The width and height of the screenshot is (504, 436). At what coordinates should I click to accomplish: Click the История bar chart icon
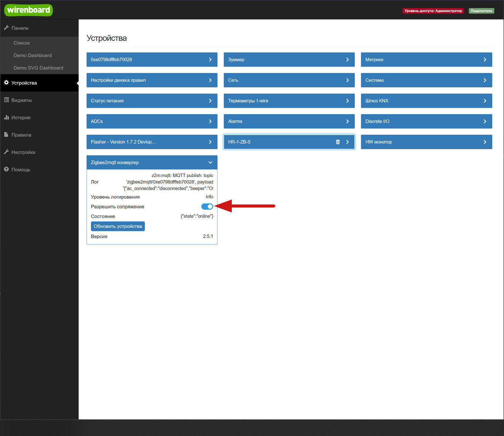pyautogui.click(x=6, y=117)
